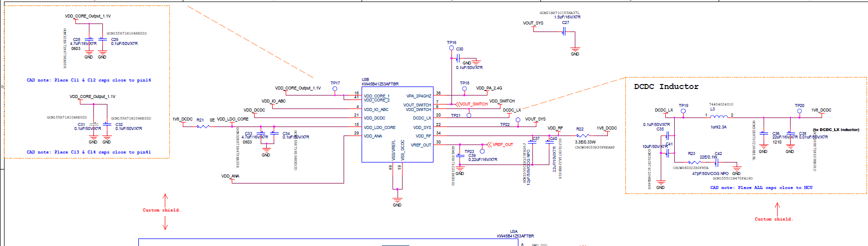Click the VDD_SWITCH net label

tap(502, 101)
